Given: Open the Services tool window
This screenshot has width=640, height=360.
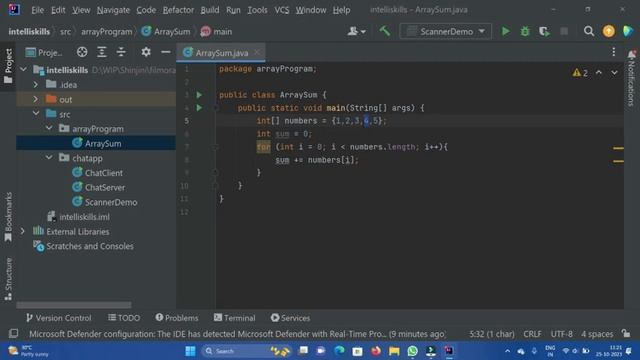Looking at the screenshot, I should (290, 318).
